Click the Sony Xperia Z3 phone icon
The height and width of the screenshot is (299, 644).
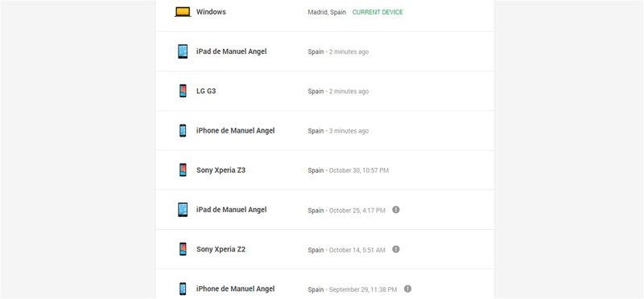point(183,170)
